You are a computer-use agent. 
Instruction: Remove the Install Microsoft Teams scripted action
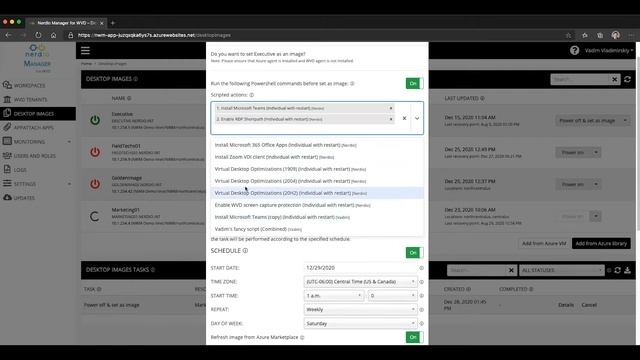pyautogui.click(x=391, y=108)
